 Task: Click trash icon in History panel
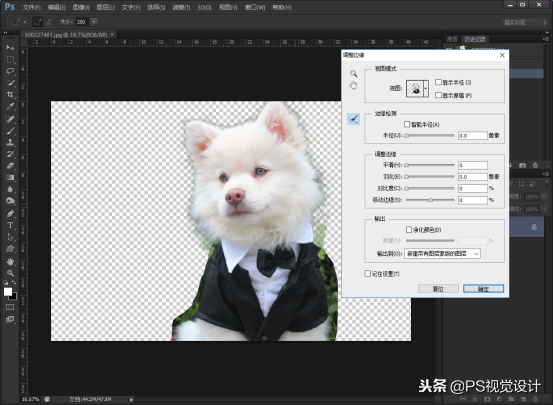click(x=535, y=165)
